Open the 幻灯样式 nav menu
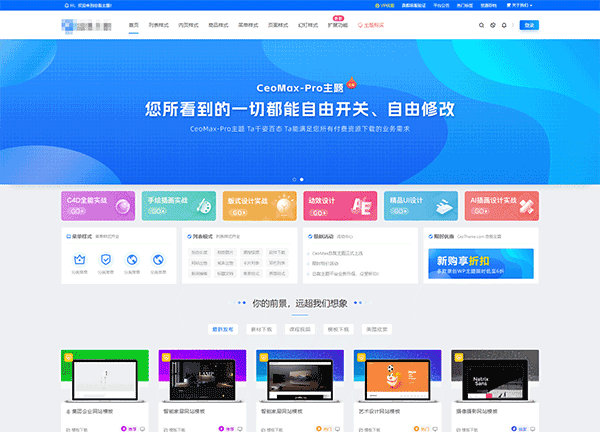 (308, 25)
